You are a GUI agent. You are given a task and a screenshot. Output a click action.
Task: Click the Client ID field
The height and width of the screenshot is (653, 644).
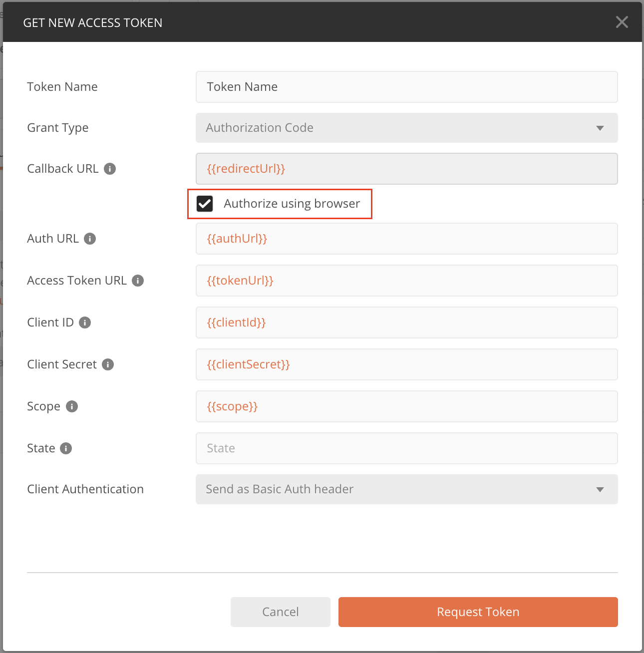click(406, 323)
